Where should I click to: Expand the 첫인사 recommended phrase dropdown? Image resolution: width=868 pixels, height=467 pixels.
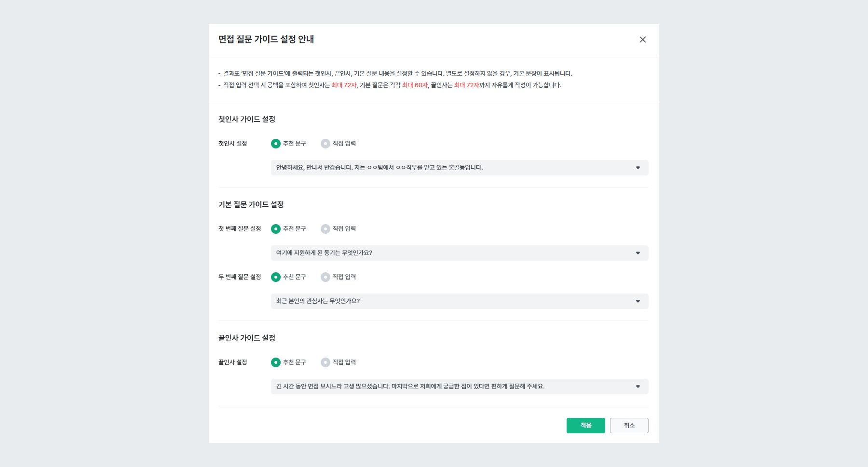click(638, 168)
